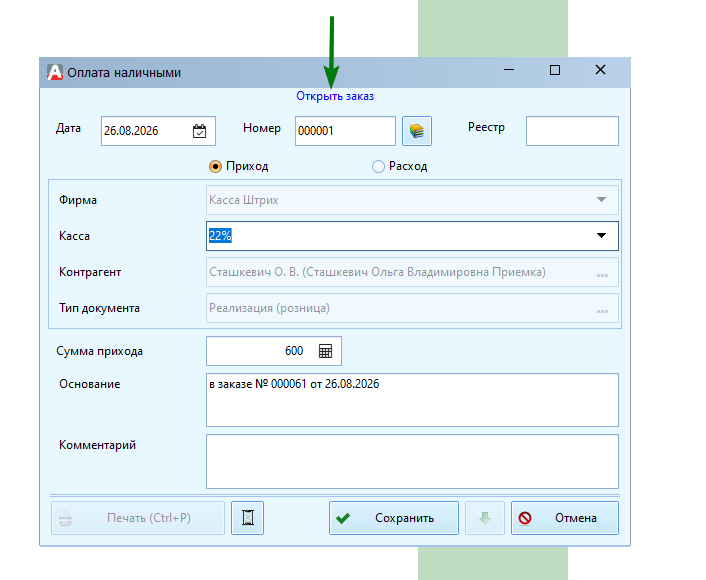Select the Расход radio button
Screen dimensions: 706x580
point(378,167)
